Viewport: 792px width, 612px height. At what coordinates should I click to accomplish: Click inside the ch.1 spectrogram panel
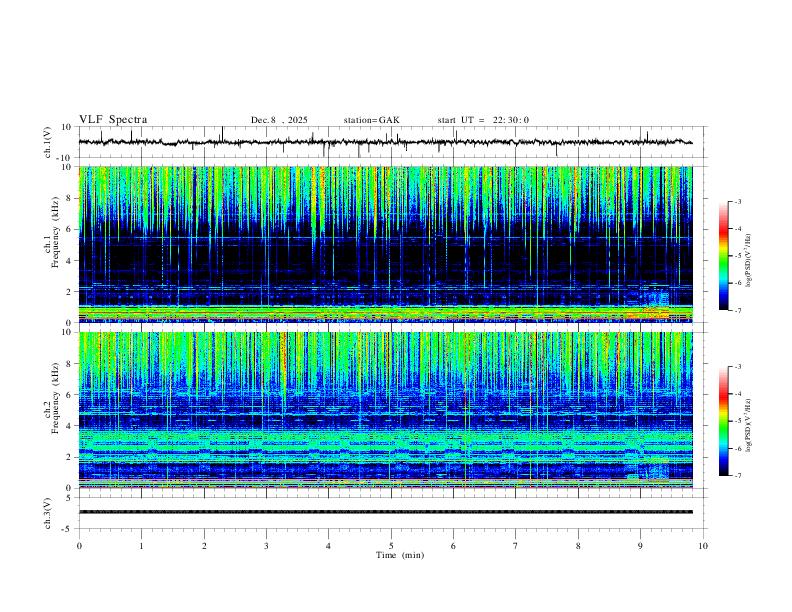(385, 244)
